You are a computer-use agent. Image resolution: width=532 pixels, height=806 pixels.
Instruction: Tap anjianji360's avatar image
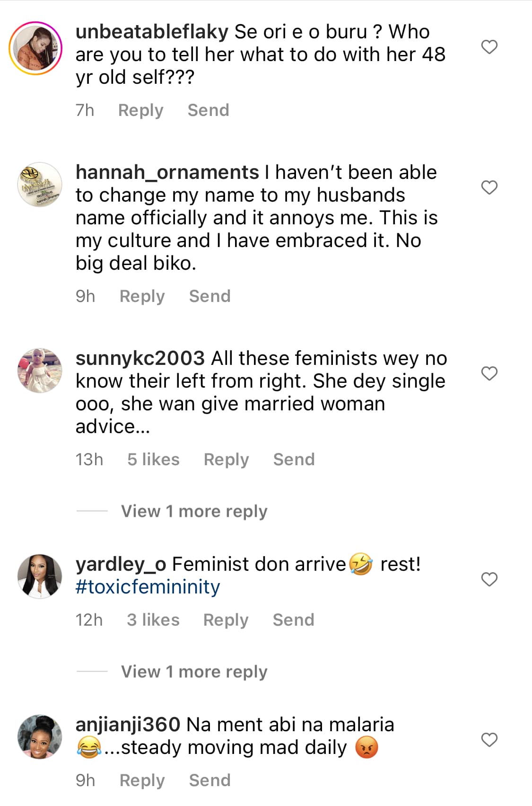40,736
